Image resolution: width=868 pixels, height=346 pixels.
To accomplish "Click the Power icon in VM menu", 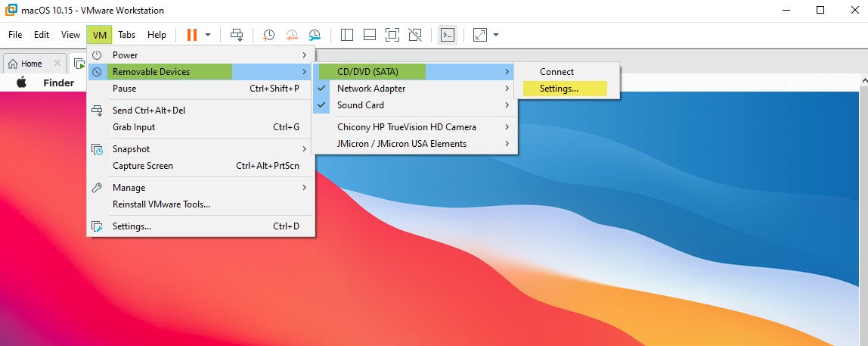I will coord(97,55).
